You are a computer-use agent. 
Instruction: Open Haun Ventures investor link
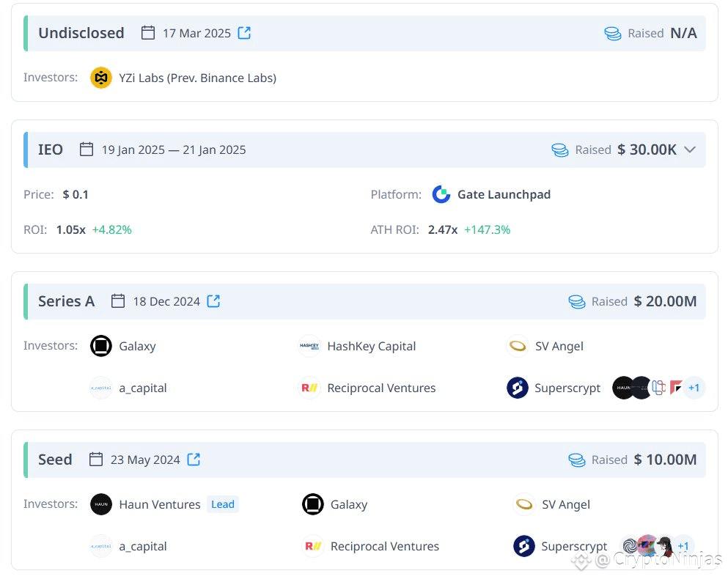click(160, 504)
